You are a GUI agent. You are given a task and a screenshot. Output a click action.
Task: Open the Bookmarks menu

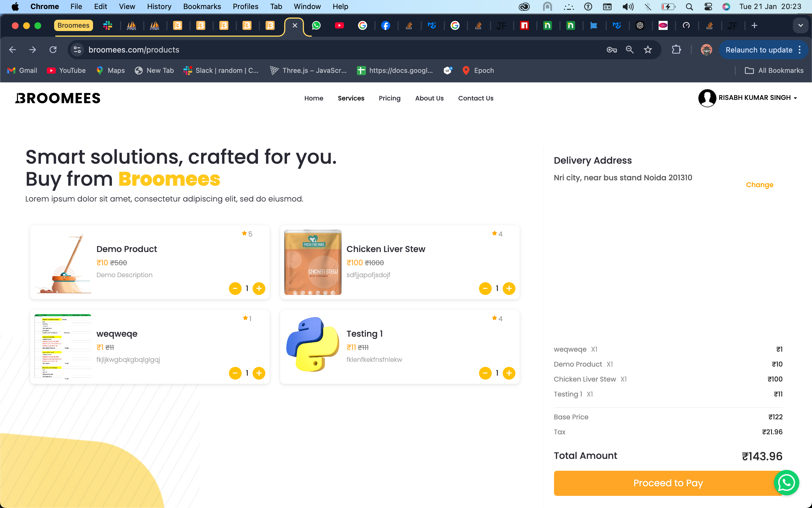(x=202, y=6)
